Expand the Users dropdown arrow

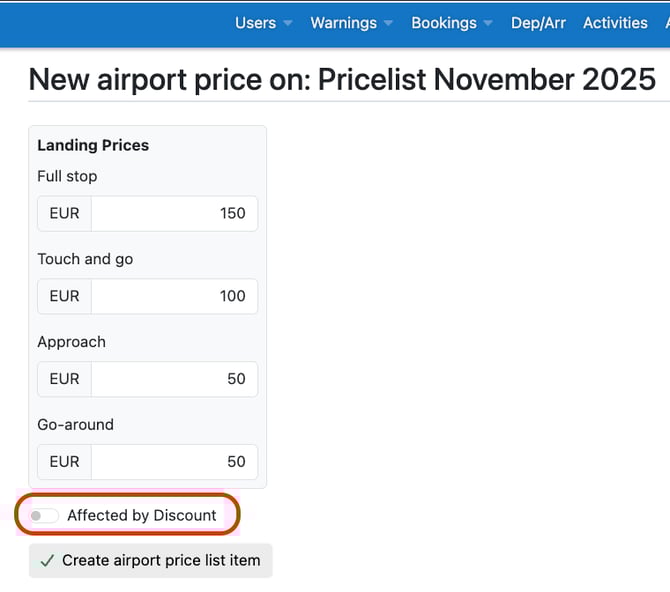[x=288, y=23]
